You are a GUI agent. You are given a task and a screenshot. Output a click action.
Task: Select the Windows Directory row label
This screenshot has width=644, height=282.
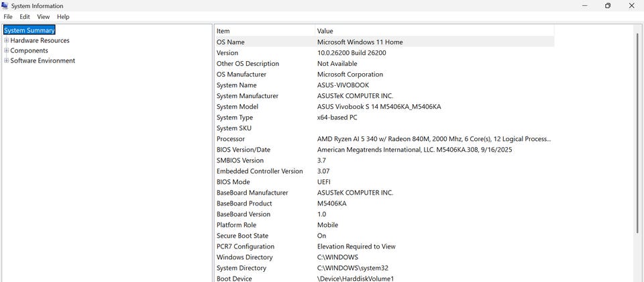(x=244, y=257)
